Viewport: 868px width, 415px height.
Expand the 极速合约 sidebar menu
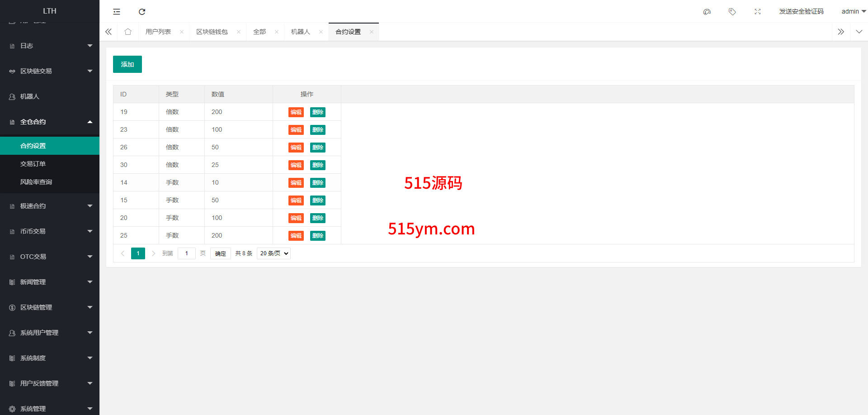[x=50, y=206]
